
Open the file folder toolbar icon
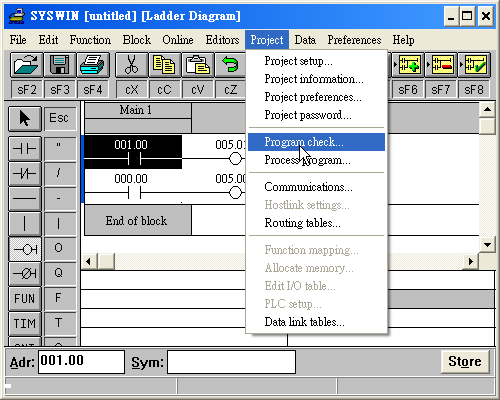click(26, 64)
